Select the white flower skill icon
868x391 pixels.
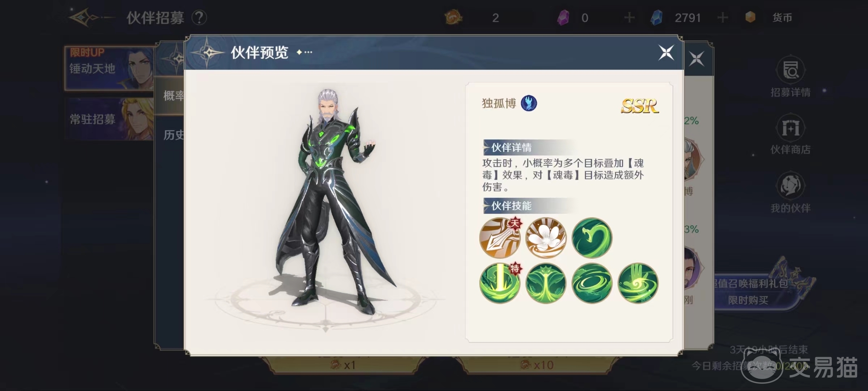pos(546,238)
